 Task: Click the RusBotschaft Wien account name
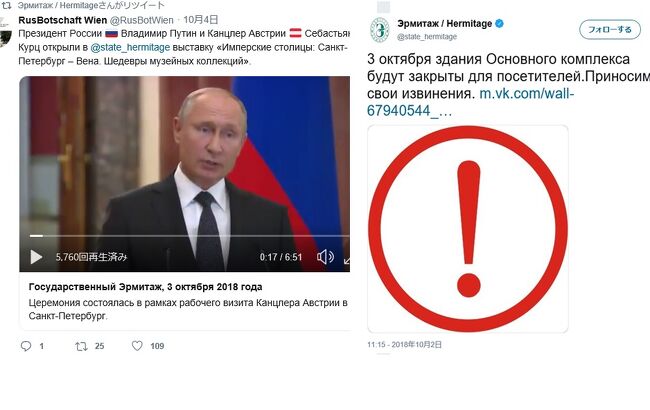(x=63, y=20)
